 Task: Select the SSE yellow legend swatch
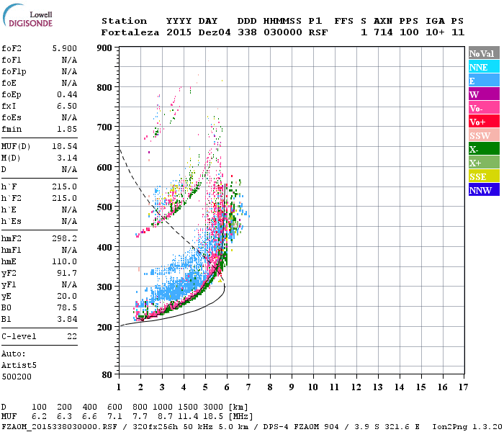coord(484,176)
